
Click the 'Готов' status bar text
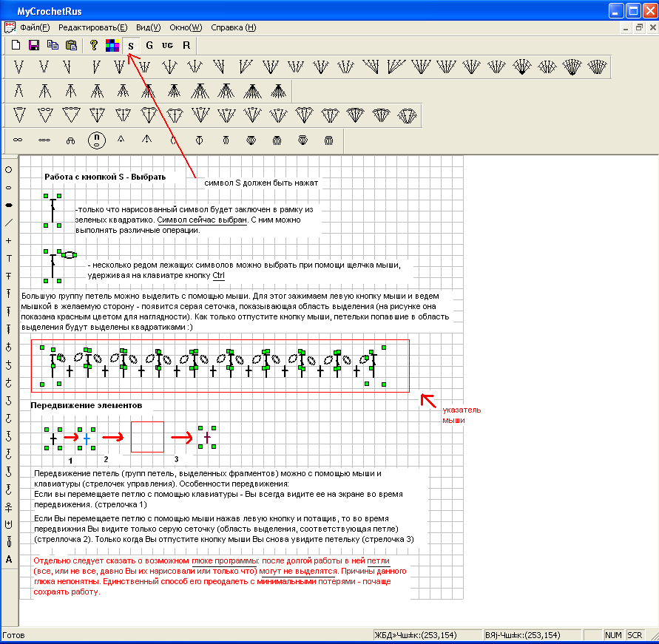coord(13,635)
